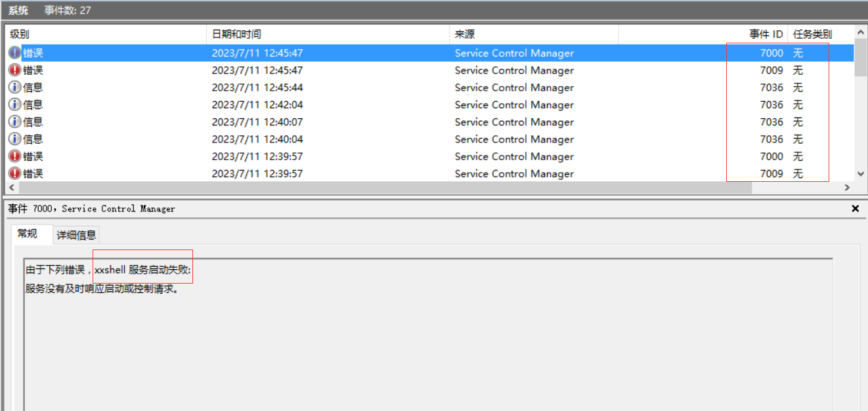Click the info icon of the 12:40:04 event

pyautogui.click(x=14, y=139)
